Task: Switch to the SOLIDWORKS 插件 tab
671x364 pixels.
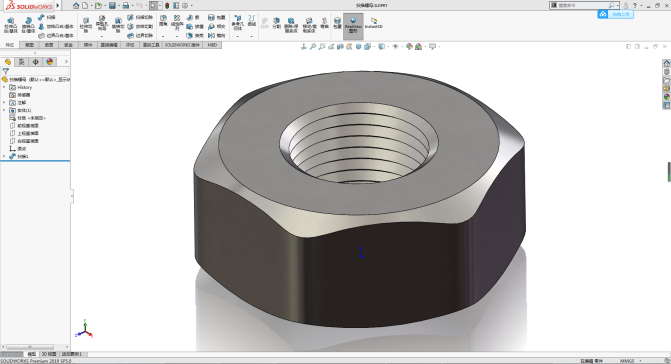Action: click(182, 45)
